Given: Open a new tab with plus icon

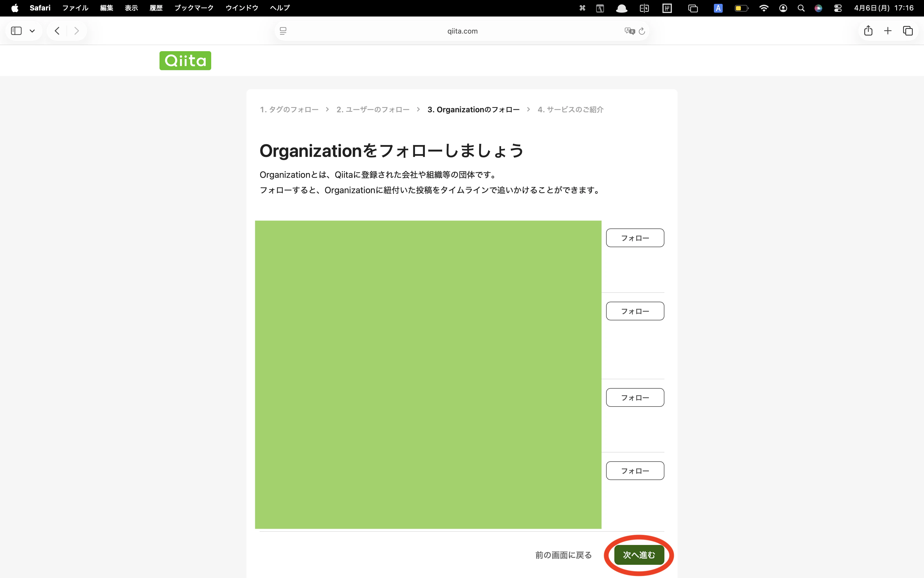Looking at the screenshot, I should [888, 31].
